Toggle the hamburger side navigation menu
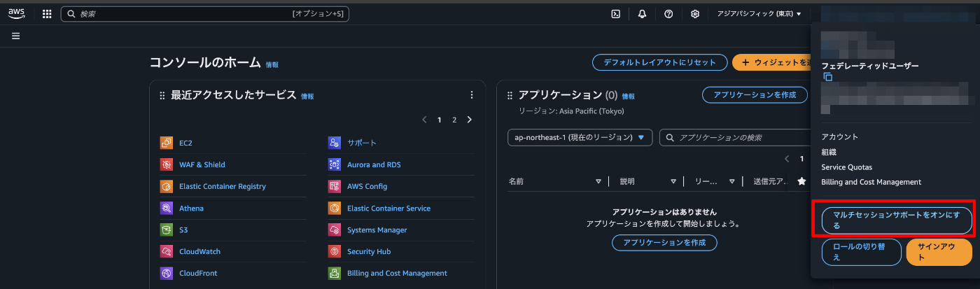Image resolution: width=980 pixels, height=289 pixels. [15, 36]
